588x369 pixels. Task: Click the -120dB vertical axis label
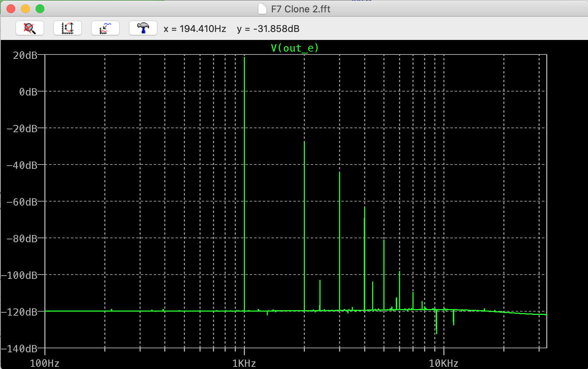point(19,312)
